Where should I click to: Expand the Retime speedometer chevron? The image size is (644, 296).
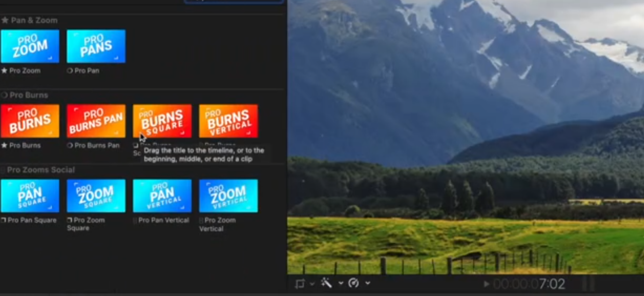tap(368, 283)
